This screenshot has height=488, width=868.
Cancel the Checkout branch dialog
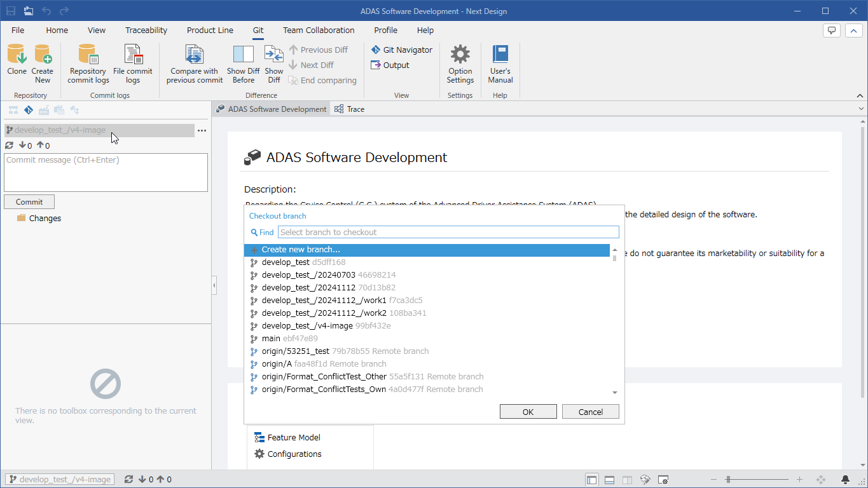click(x=590, y=412)
